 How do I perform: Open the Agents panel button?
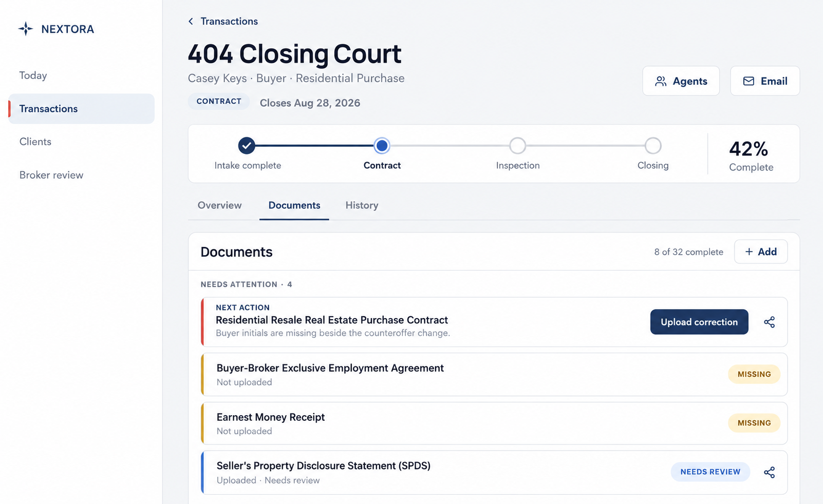(681, 81)
